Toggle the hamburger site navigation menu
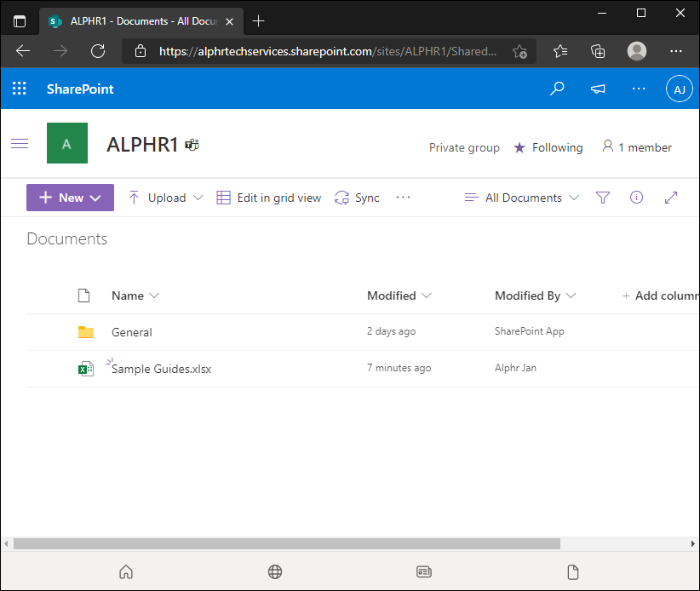 pos(20,143)
